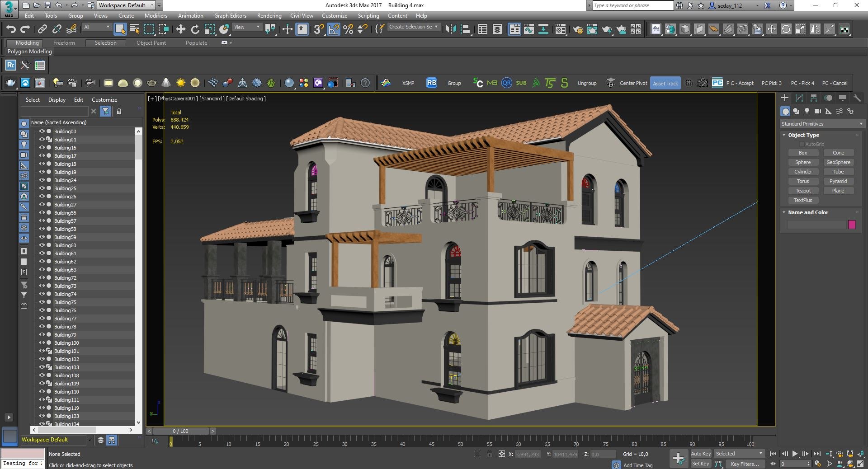Go to the start frame
The width and height of the screenshot is (868, 469).
click(x=773, y=454)
